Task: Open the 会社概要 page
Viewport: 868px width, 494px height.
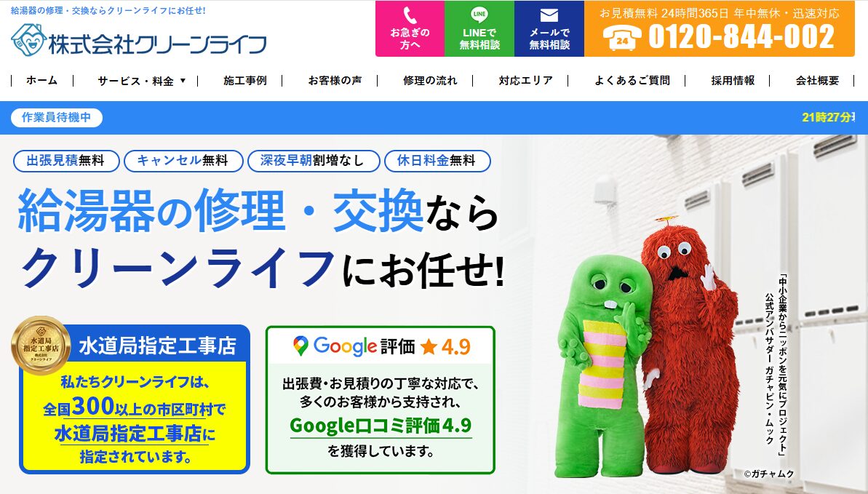Action: point(818,81)
